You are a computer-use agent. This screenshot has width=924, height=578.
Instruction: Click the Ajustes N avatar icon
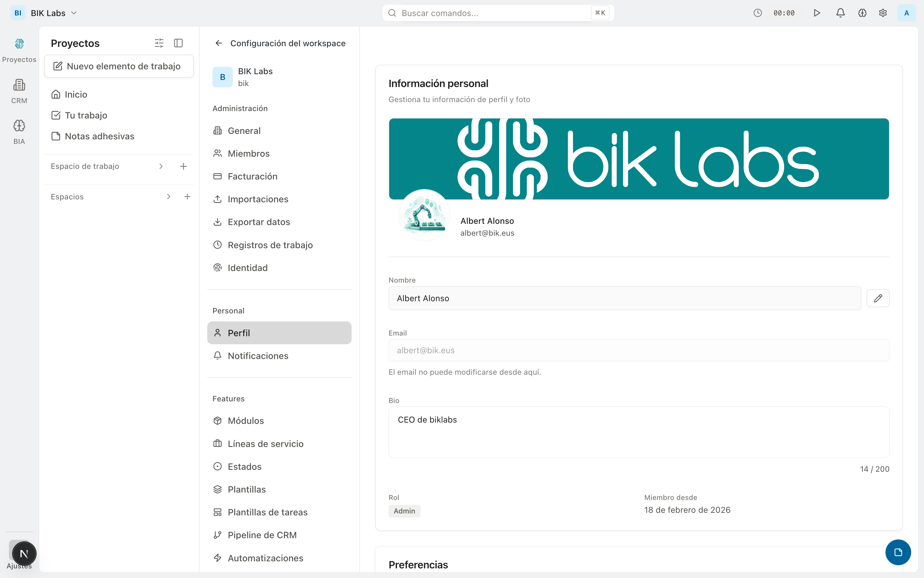[24, 553]
